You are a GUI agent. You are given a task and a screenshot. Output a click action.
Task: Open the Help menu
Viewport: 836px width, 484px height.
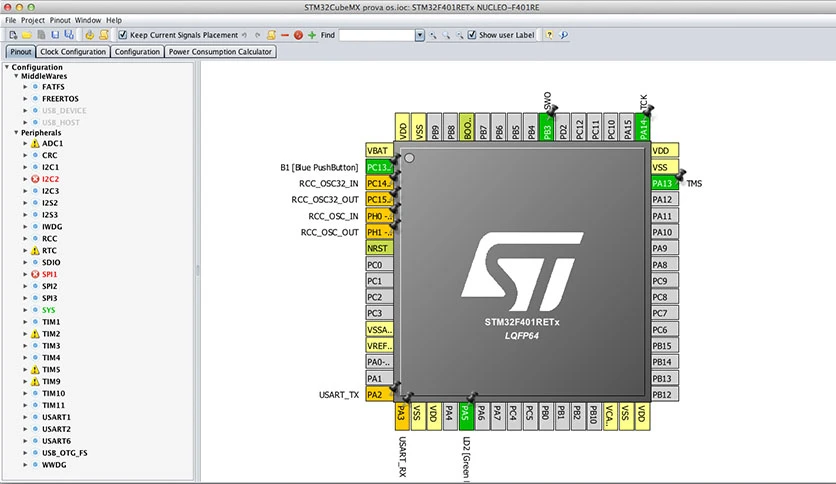coord(114,20)
